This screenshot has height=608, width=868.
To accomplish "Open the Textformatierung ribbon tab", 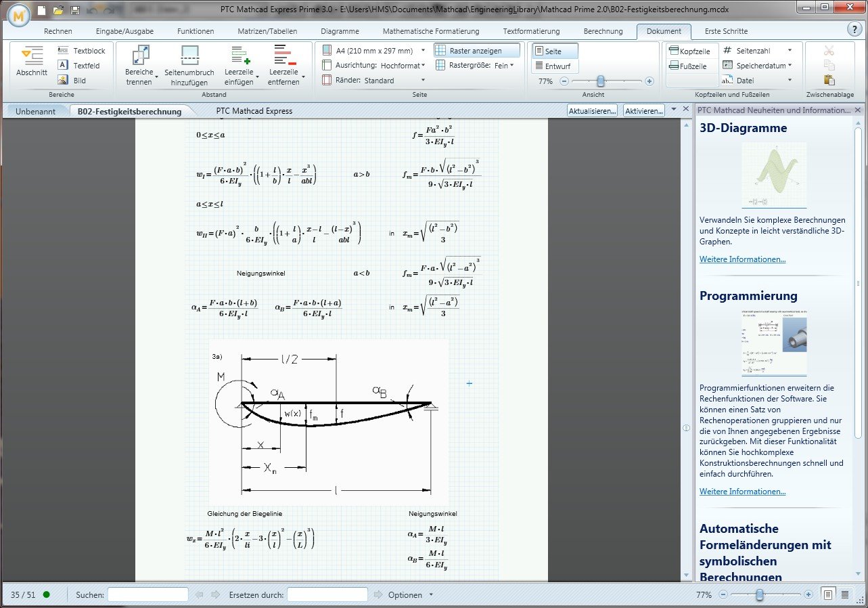I will point(531,31).
